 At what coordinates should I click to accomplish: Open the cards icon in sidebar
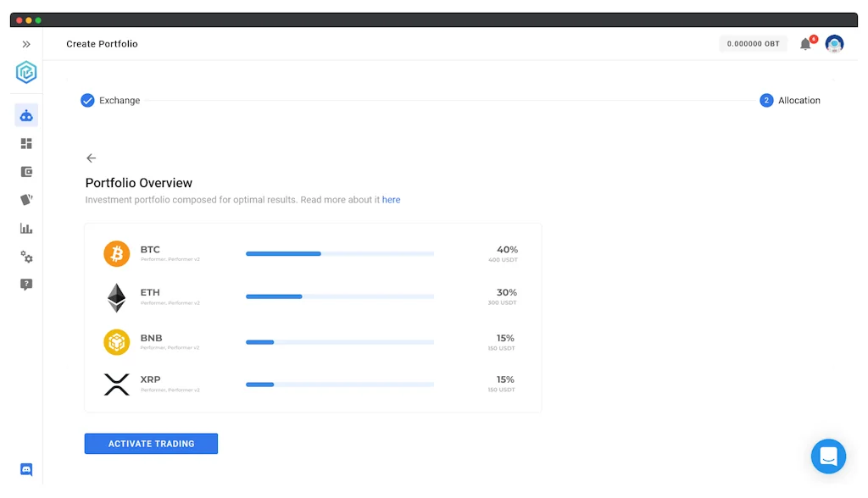coord(26,200)
